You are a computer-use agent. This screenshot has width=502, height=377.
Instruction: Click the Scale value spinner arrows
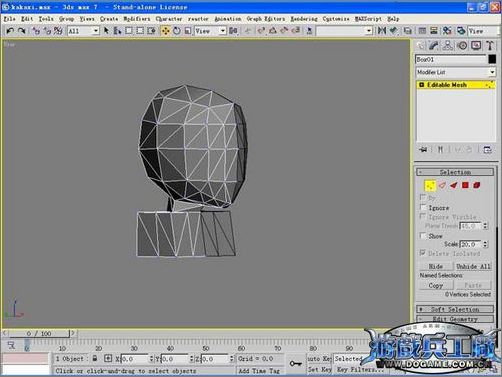click(x=485, y=244)
